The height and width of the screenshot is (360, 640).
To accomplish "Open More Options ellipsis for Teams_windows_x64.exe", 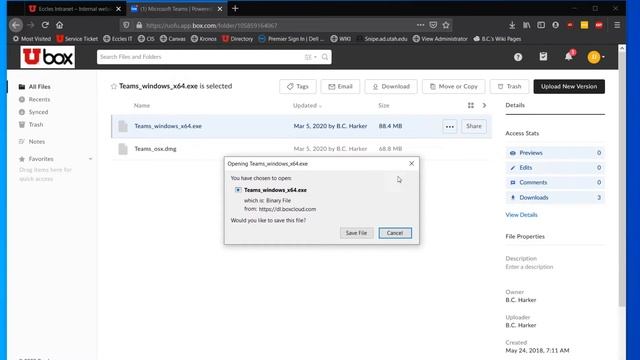I will pos(450,127).
